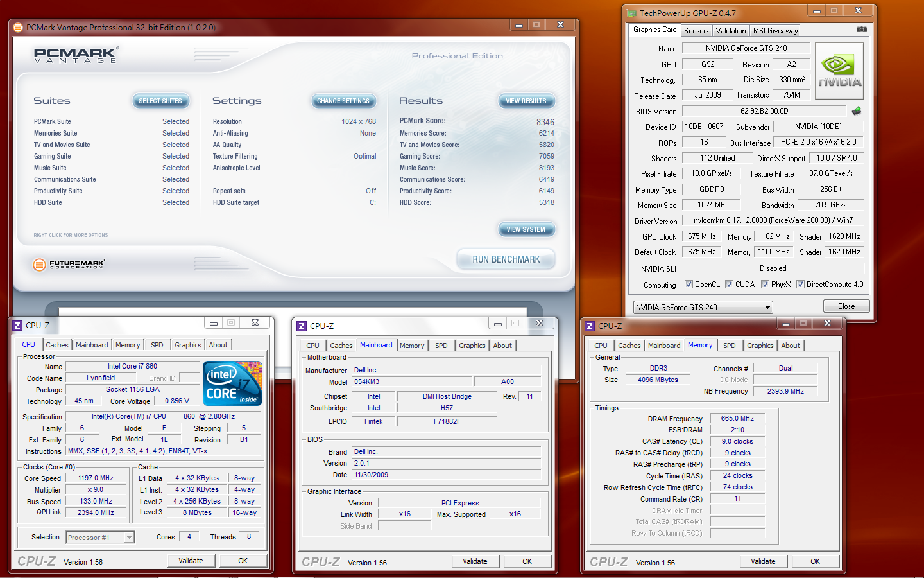The image size is (924, 578).
Task: Click the Anti-Aliasing setting row
Action: pos(295,133)
